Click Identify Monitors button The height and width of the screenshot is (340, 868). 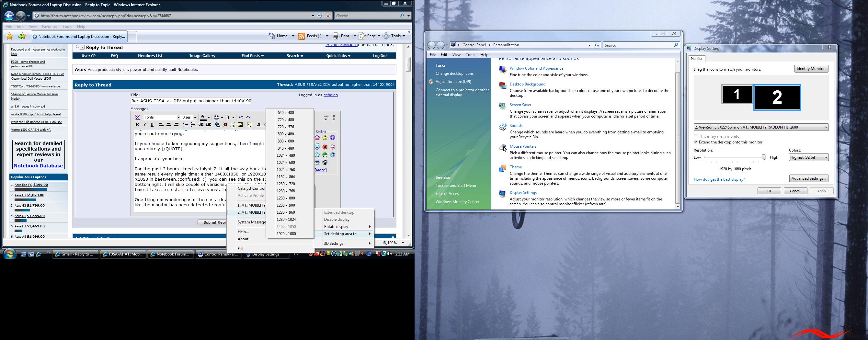tap(811, 69)
